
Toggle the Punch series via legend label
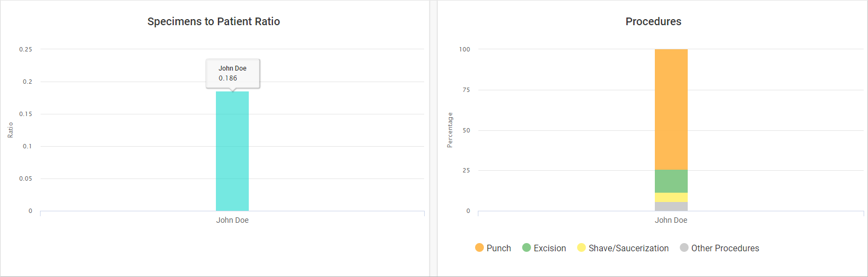coord(499,248)
